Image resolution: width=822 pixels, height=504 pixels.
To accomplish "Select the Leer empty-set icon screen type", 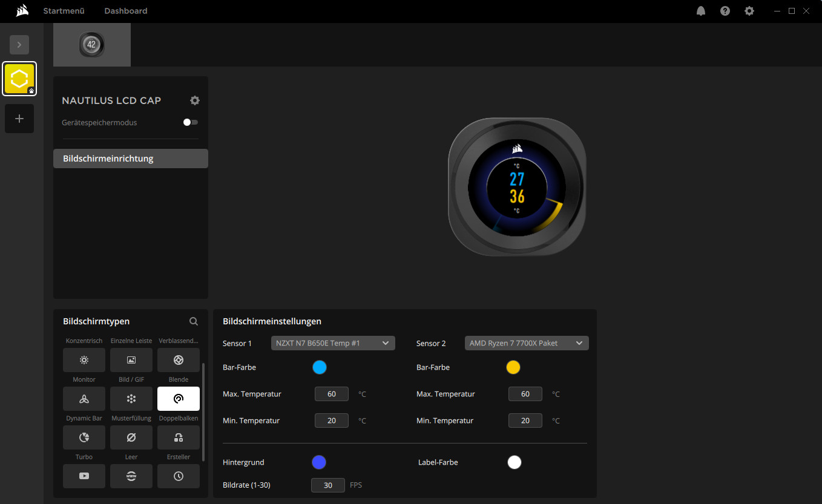I will [x=131, y=437].
